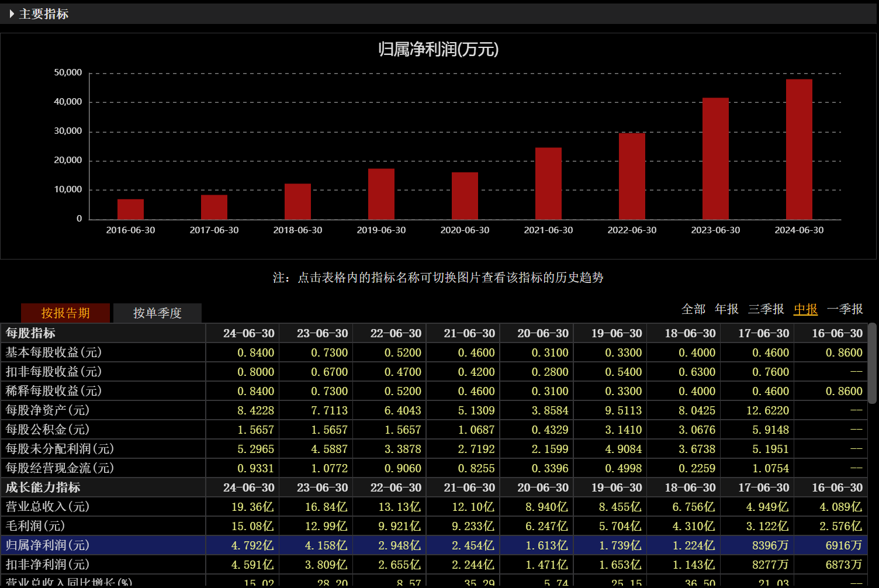Click the table vertical scrollbar thumb
This screenshot has height=588, width=879.
click(x=872, y=363)
